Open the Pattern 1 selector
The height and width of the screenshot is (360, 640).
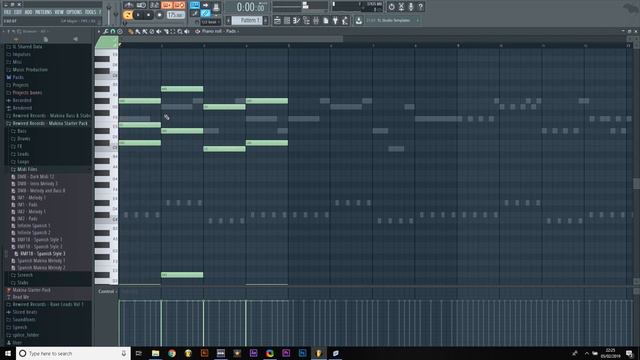(247, 20)
